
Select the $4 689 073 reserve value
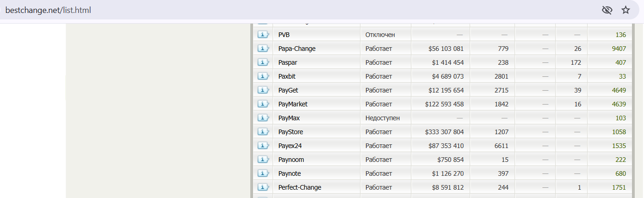(448, 76)
